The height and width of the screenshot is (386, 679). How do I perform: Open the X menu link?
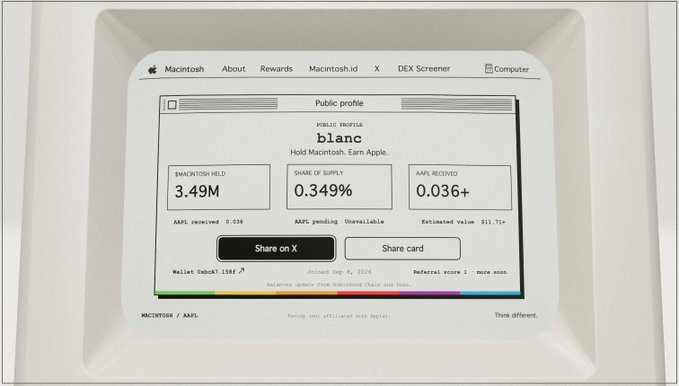click(x=377, y=69)
